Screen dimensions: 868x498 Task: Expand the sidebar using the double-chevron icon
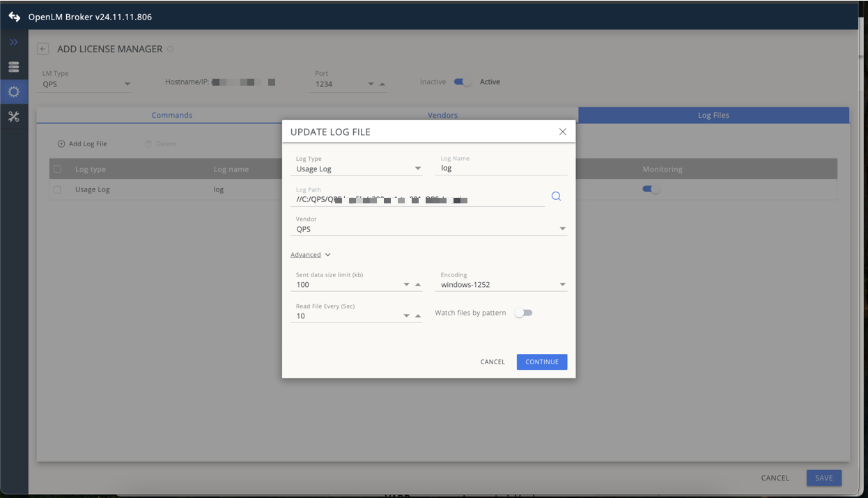(x=13, y=42)
